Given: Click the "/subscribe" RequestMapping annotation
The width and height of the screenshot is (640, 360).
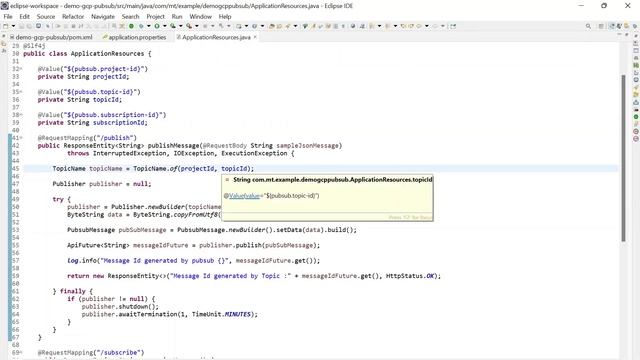Looking at the screenshot, I should [x=91, y=353].
